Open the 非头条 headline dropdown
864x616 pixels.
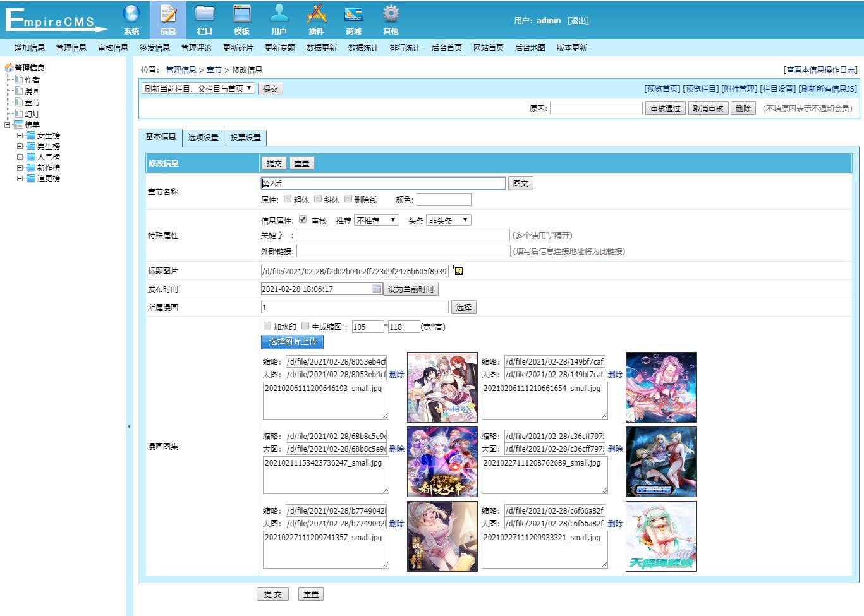click(x=449, y=219)
